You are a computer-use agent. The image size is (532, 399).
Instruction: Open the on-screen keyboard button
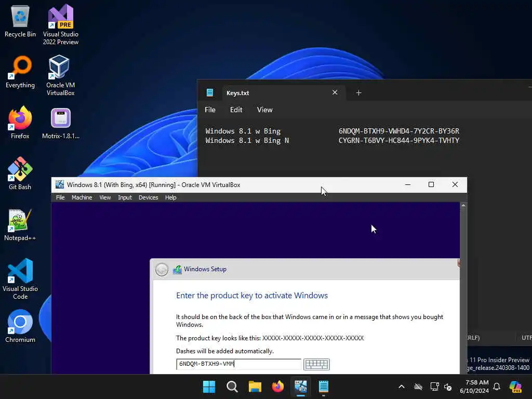[316, 364]
